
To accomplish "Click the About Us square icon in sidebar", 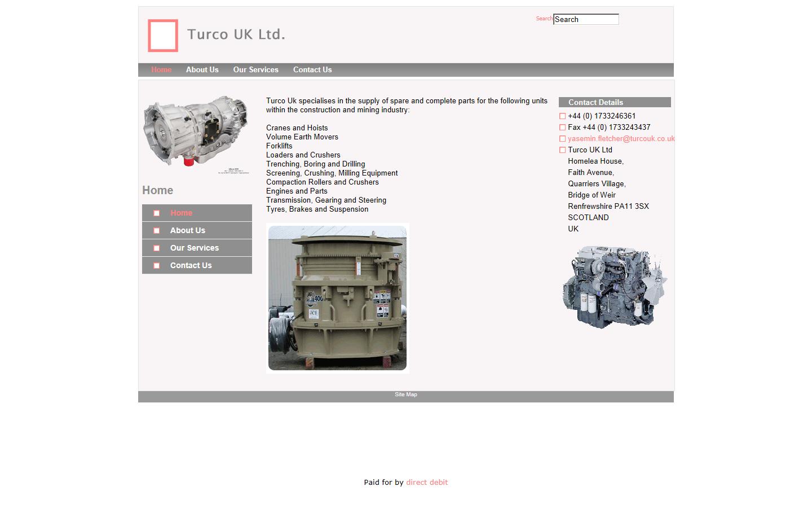I will coord(156,230).
